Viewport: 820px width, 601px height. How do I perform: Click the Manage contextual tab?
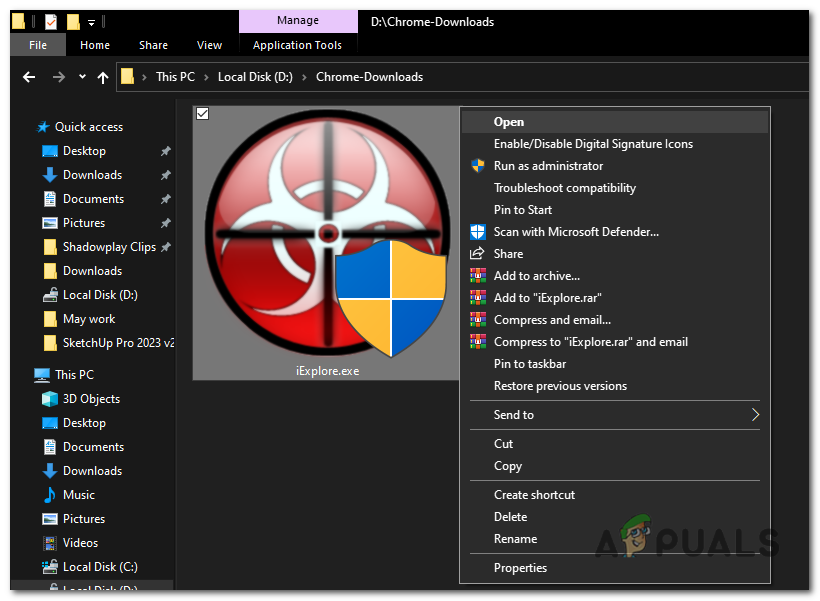pyautogui.click(x=298, y=20)
